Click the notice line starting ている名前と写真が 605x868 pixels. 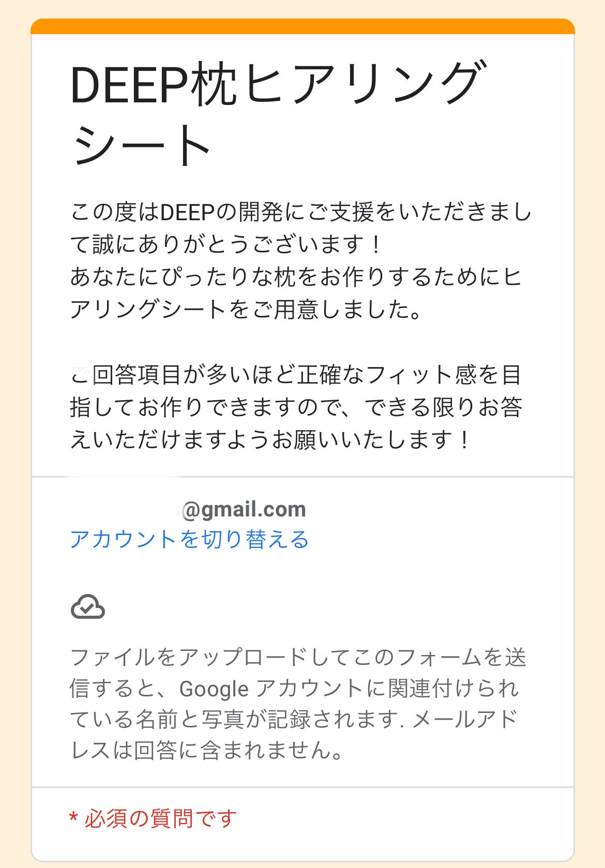pyautogui.click(x=293, y=719)
